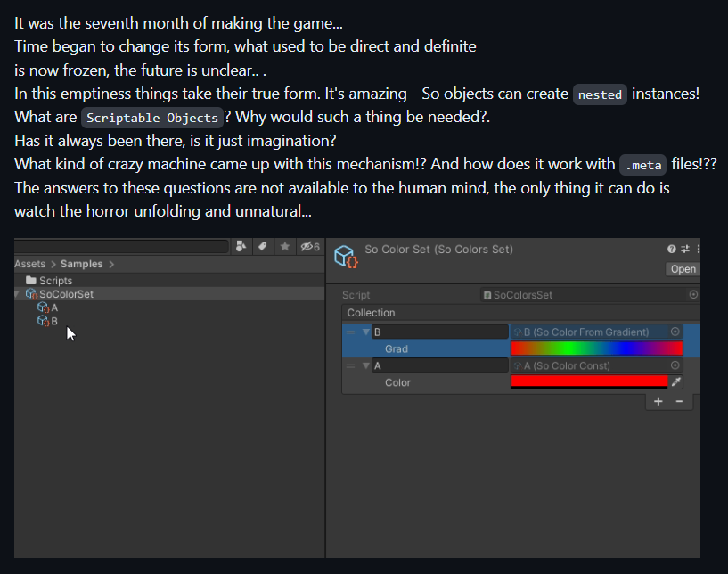The width and height of the screenshot is (728, 574).
Task: Click the Color eyedropper icon
Action: point(676,381)
